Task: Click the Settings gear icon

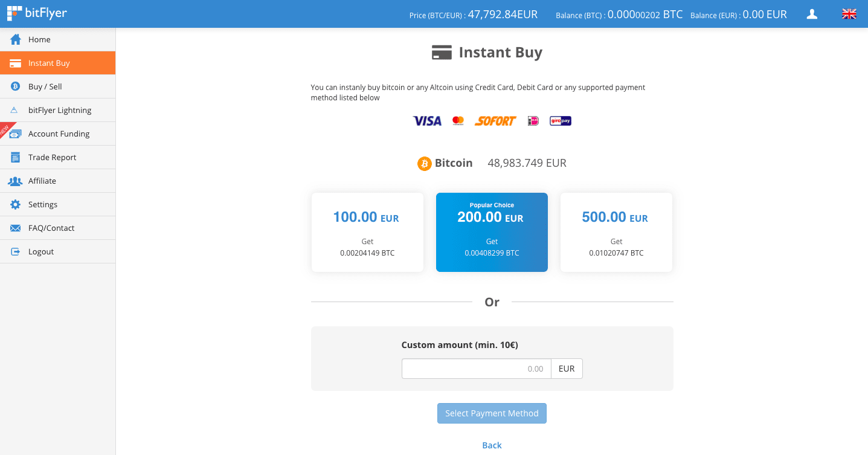Action: 16,204
